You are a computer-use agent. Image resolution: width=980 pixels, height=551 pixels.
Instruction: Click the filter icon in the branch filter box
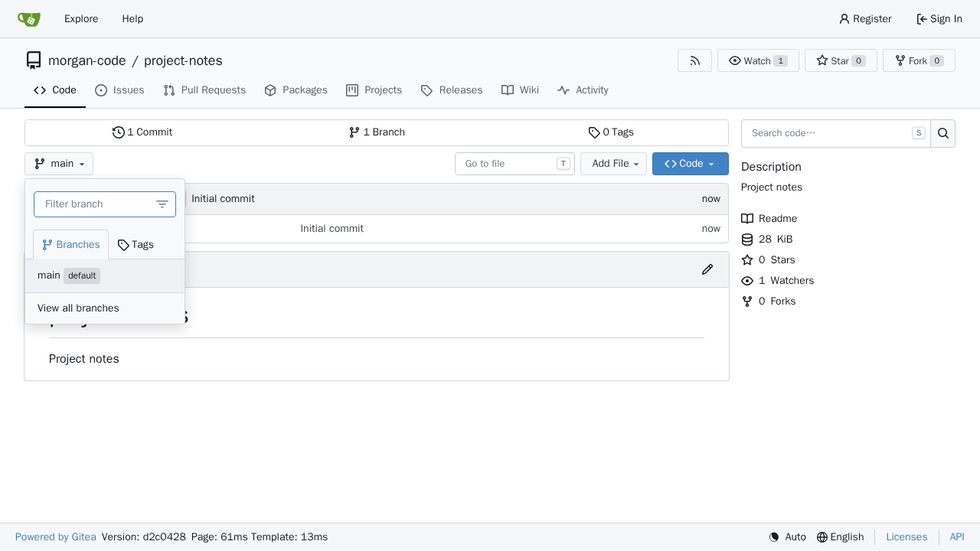pos(162,204)
